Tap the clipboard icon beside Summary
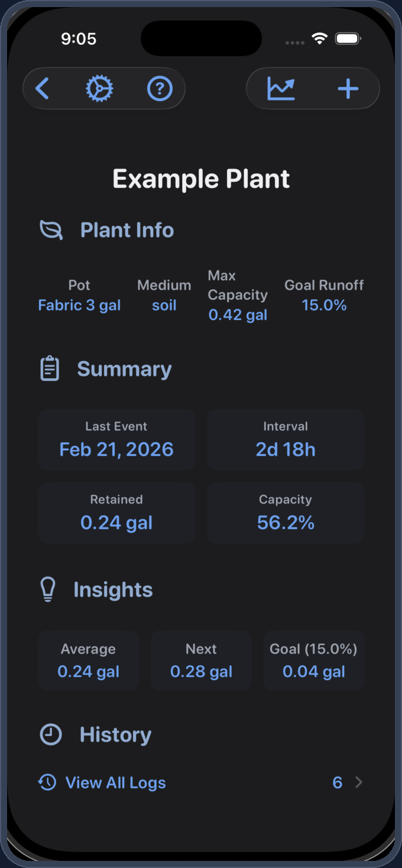Image resolution: width=402 pixels, height=868 pixels. click(50, 367)
